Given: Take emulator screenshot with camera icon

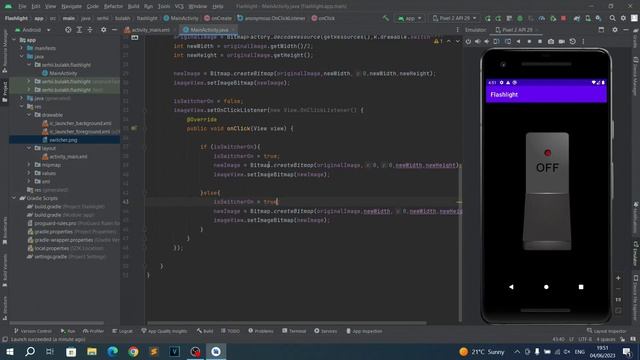Looking at the screenshot, I should coord(551,41).
